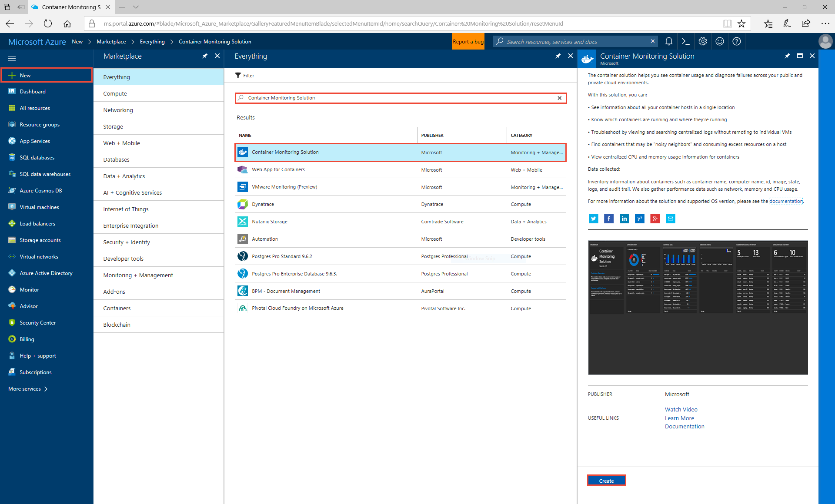Click the Documentation link for the solution
The image size is (835, 504).
coord(684,427)
